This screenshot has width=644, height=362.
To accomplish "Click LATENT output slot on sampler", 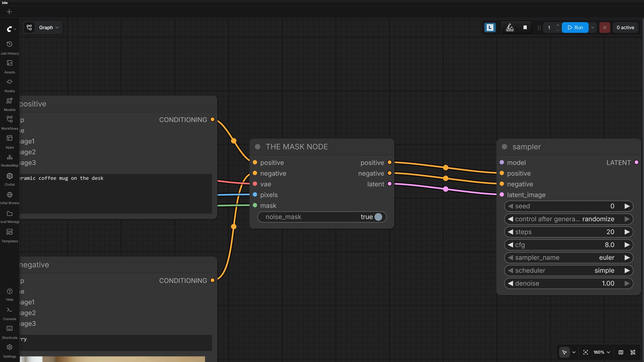I will (636, 163).
